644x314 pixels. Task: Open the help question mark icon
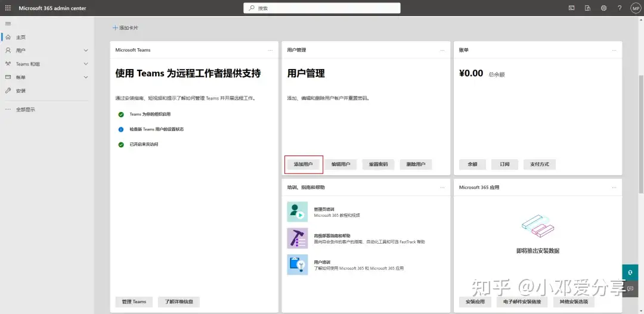coord(620,8)
